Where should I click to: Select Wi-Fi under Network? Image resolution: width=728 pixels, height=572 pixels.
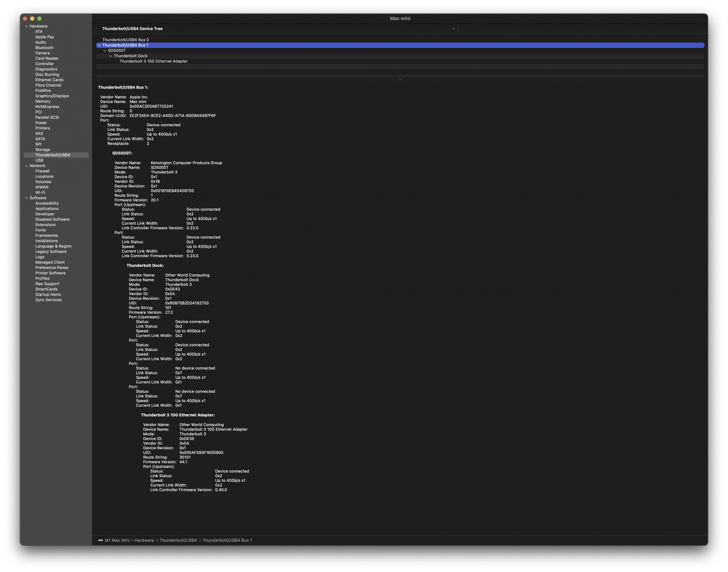pyautogui.click(x=40, y=193)
